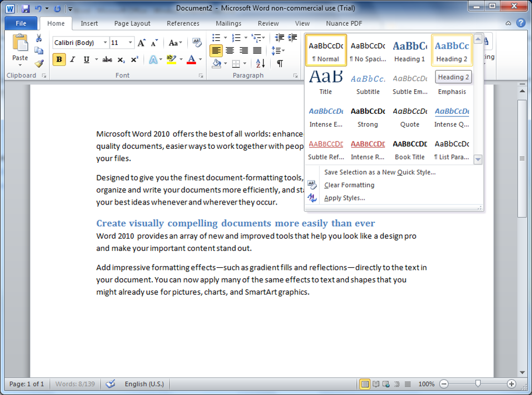This screenshot has width=532, height=395.
Task: Select the Format Painter brush
Action: pyautogui.click(x=39, y=63)
